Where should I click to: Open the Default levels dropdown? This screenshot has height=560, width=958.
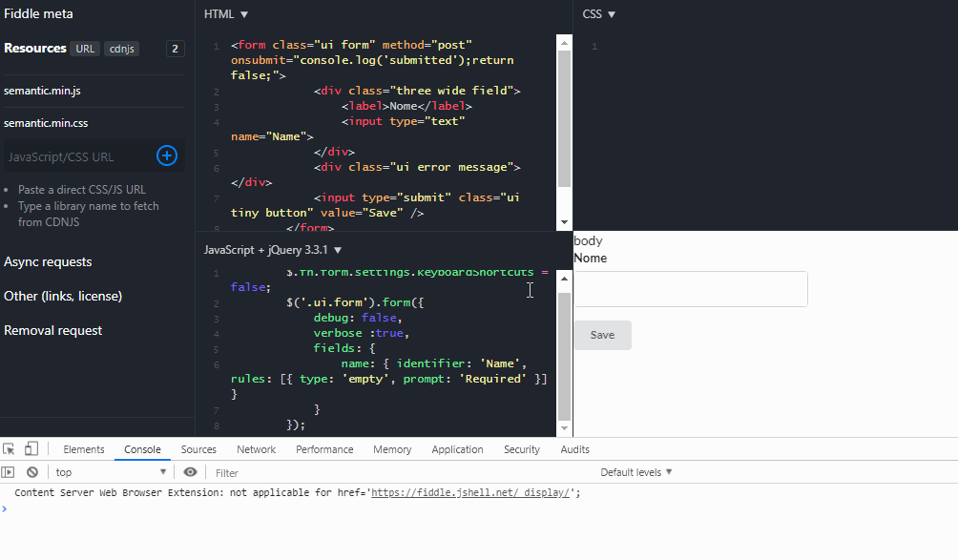coord(635,471)
